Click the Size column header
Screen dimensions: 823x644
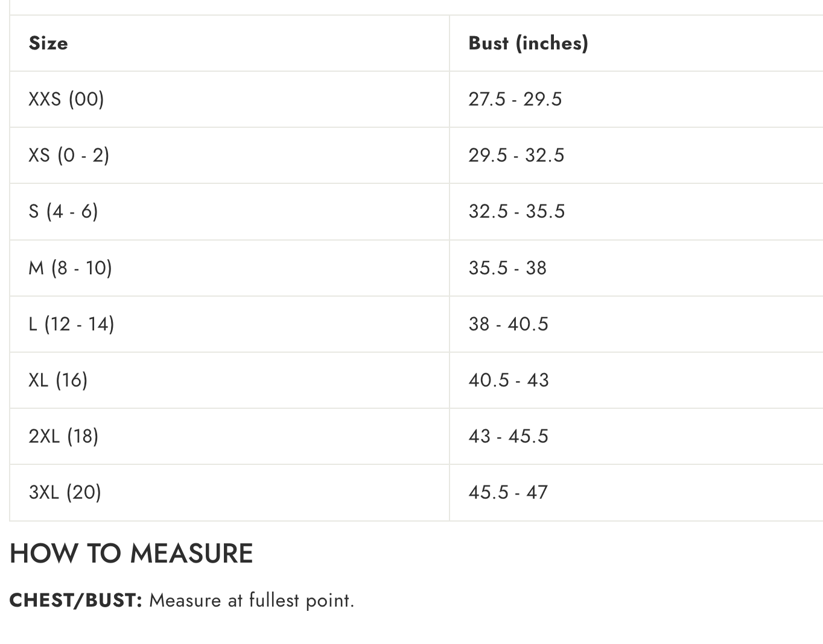click(48, 43)
